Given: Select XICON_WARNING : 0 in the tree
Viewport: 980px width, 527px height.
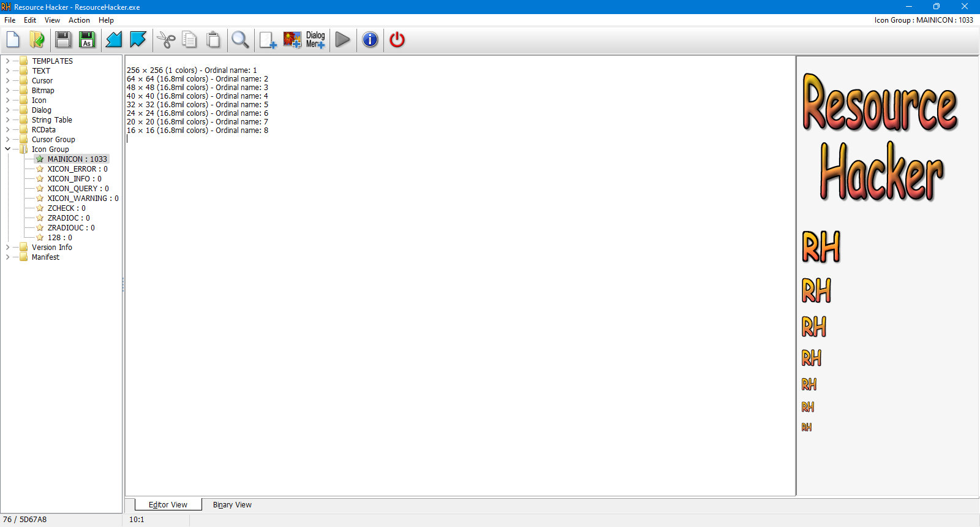Looking at the screenshot, I should (x=83, y=199).
